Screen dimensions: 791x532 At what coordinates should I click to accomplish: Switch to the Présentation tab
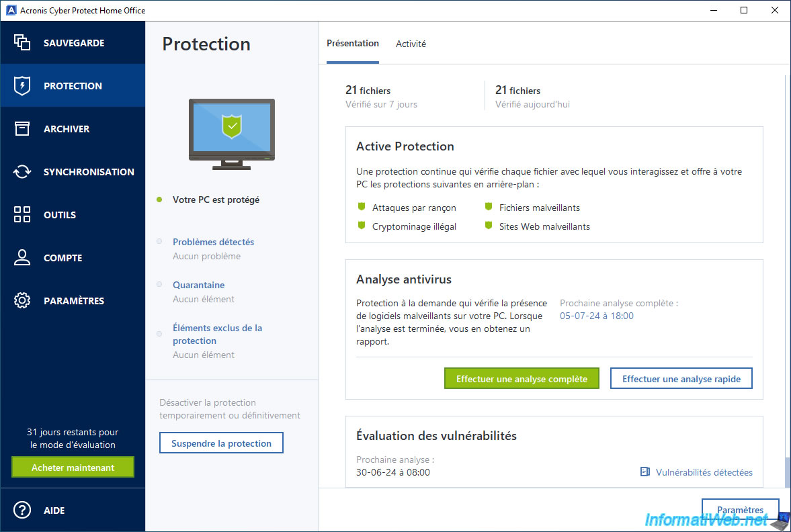tap(353, 44)
